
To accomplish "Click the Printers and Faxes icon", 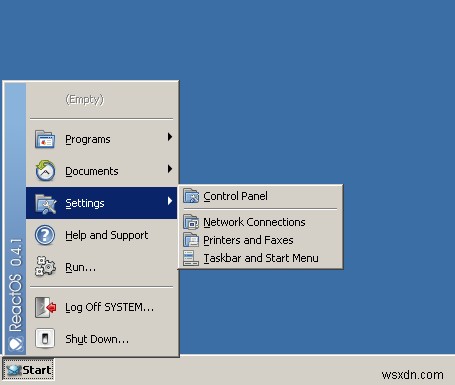I will pos(191,240).
